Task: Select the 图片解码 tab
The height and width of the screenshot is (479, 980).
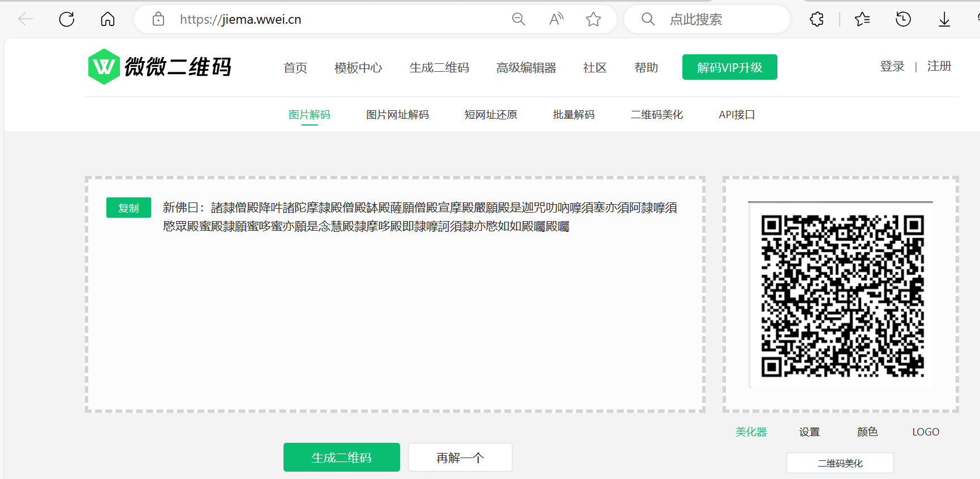Action: (x=310, y=115)
